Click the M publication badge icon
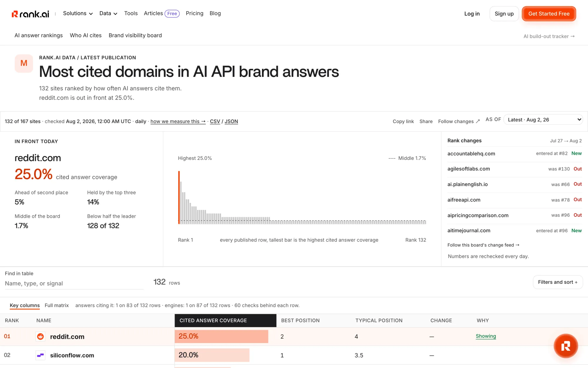The width and height of the screenshot is (588, 368). tap(24, 63)
